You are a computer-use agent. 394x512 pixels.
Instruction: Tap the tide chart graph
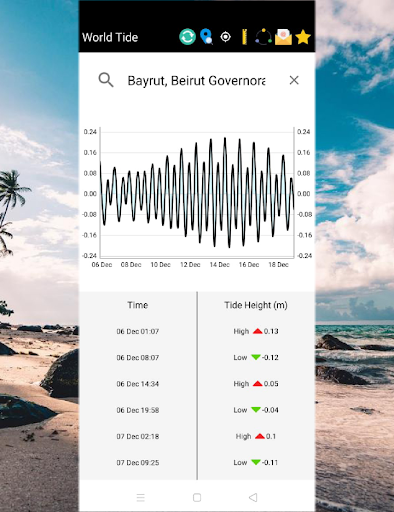click(x=197, y=193)
